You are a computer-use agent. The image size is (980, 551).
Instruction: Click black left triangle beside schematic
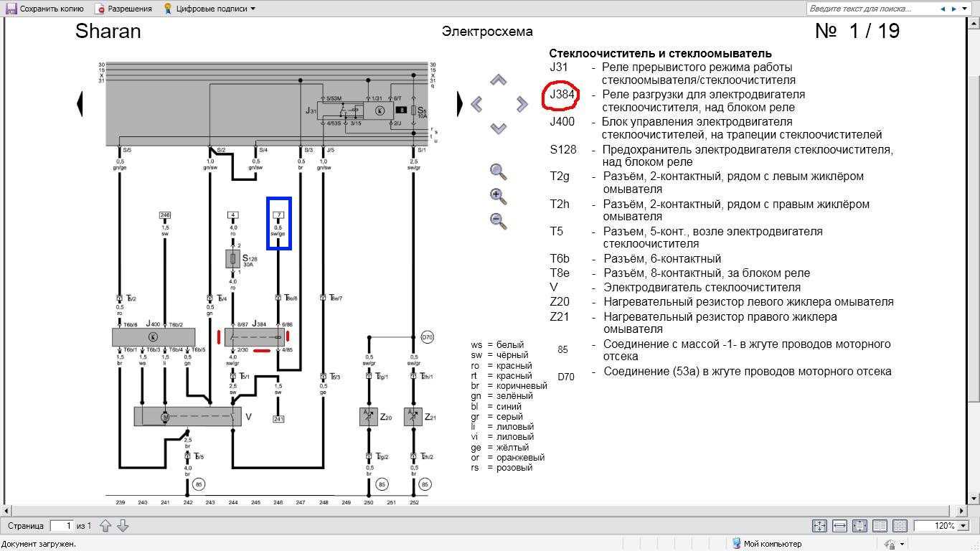tap(80, 103)
